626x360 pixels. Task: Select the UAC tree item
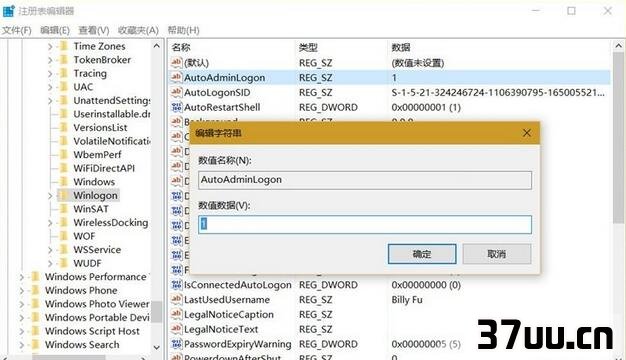(83, 87)
